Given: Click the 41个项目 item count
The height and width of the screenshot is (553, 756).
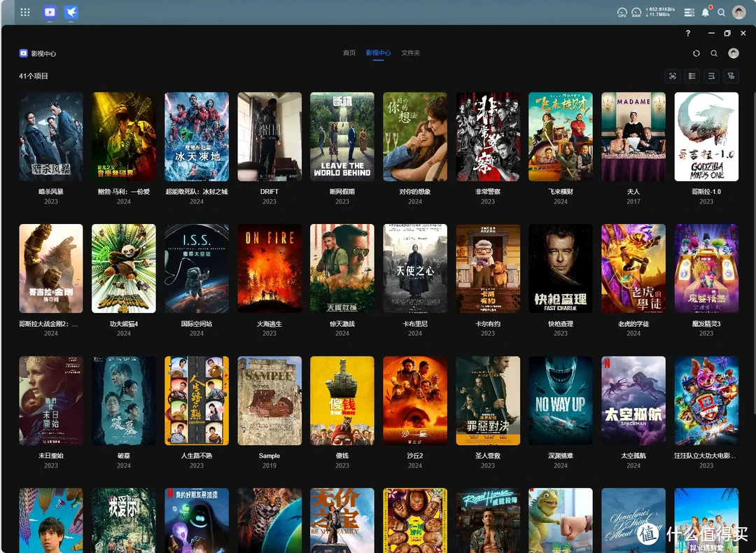Looking at the screenshot, I should coord(34,76).
